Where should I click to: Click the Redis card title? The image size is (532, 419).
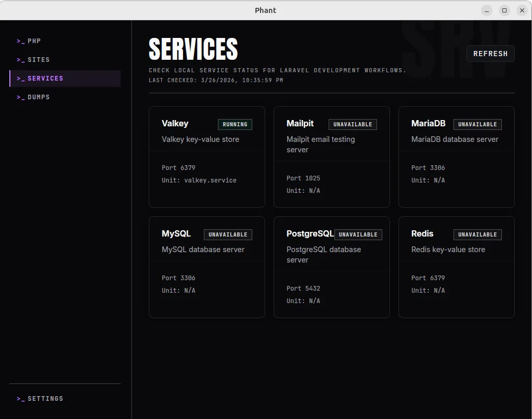pyautogui.click(x=422, y=234)
